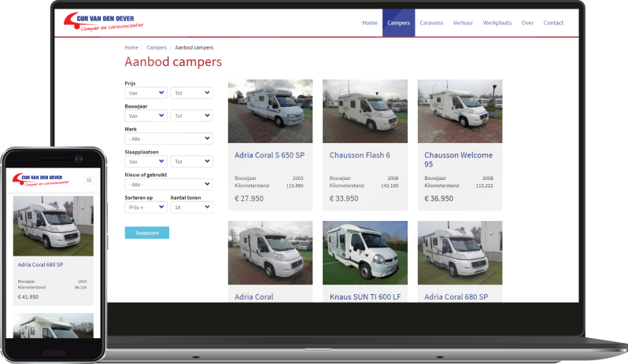Open the Home menu item

(x=370, y=23)
